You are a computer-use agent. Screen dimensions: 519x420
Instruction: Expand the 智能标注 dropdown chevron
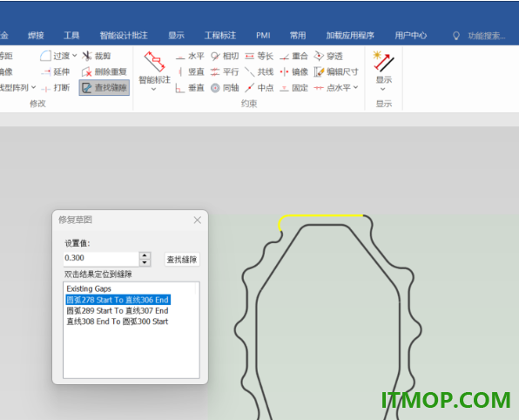153,89
